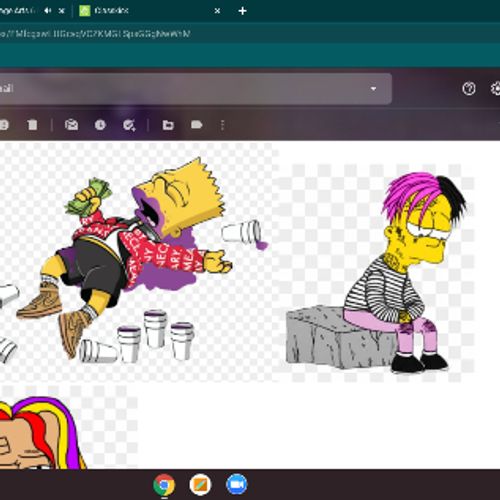Open a new browser tab

point(242,11)
